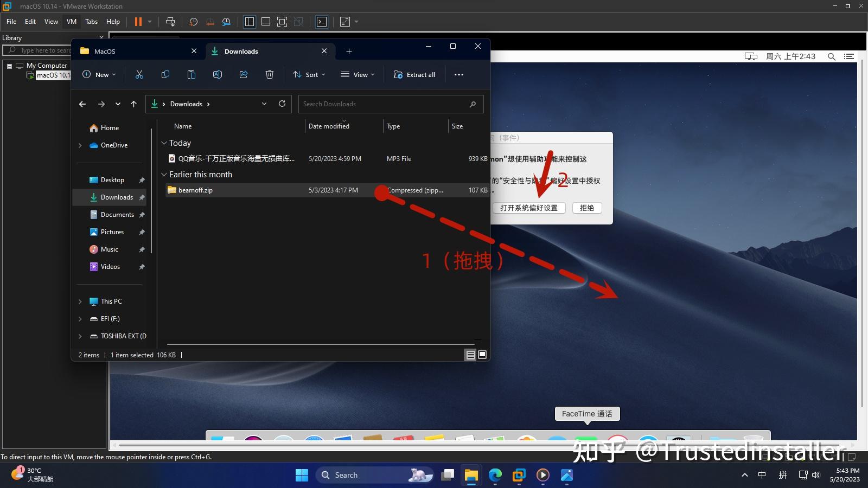Open the View dropdown in Explorer
This screenshot has height=488, width=868.
(x=358, y=74)
